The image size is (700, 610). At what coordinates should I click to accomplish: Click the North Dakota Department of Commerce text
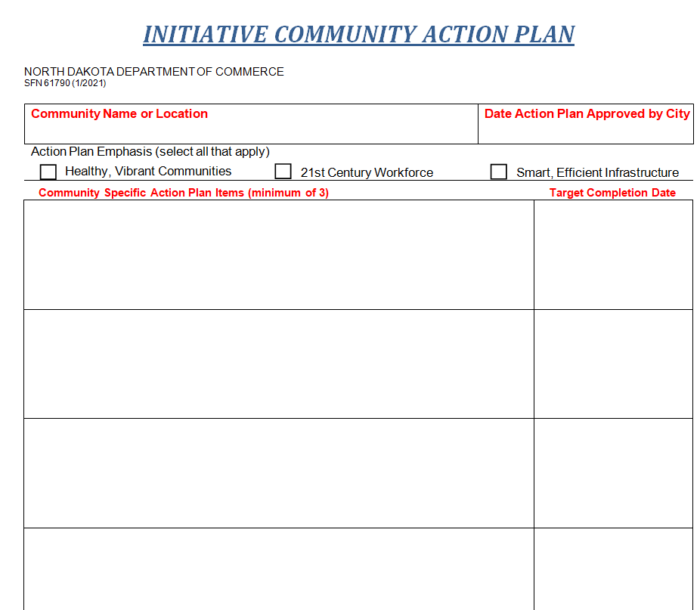click(154, 72)
